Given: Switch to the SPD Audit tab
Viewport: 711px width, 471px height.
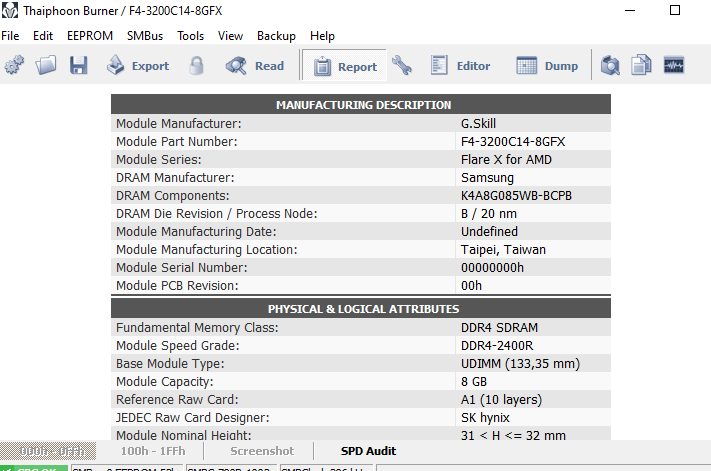Looking at the screenshot, I should tap(368, 451).
